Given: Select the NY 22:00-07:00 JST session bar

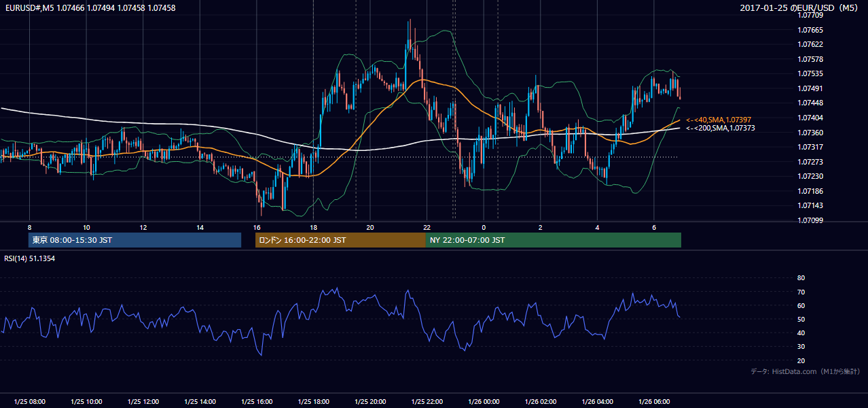Looking at the screenshot, I should coord(554,240).
